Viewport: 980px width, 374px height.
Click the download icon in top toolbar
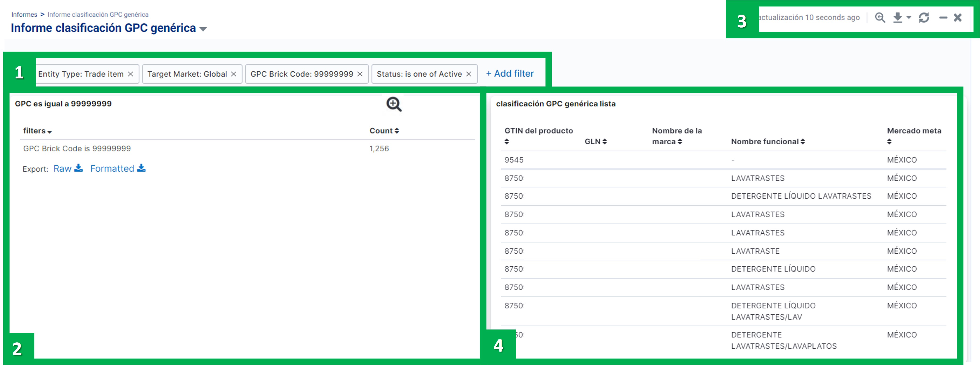coord(898,17)
